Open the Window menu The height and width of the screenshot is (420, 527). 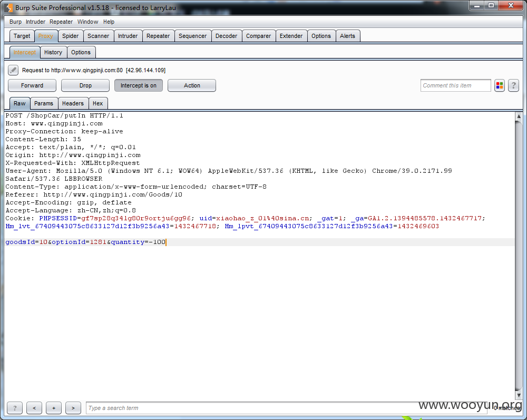pyautogui.click(x=87, y=22)
